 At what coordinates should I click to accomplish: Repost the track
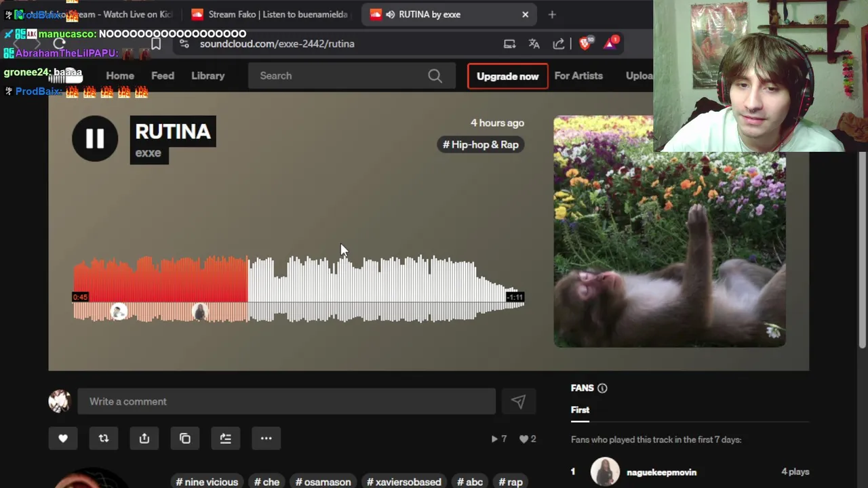point(104,439)
